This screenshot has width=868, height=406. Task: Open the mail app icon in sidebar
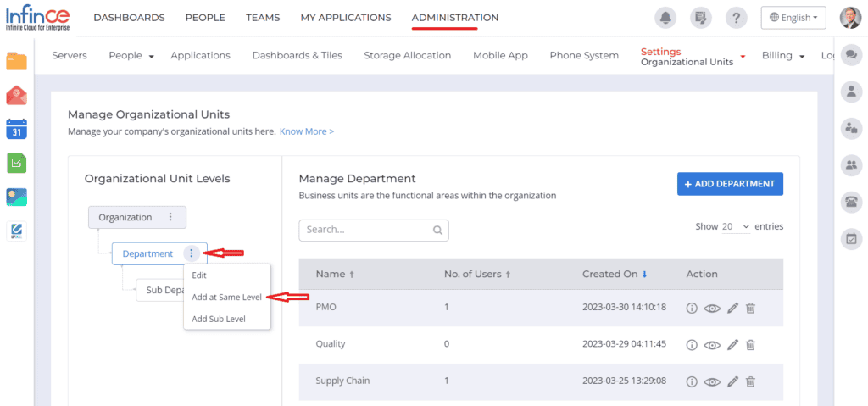[x=17, y=95]
